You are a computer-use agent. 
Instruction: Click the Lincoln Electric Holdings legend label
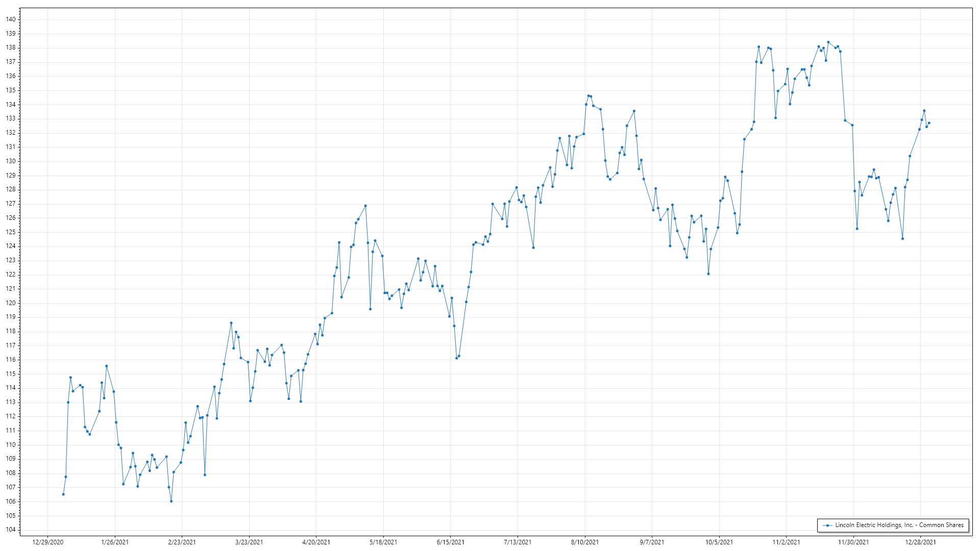(x=899, y=525)
